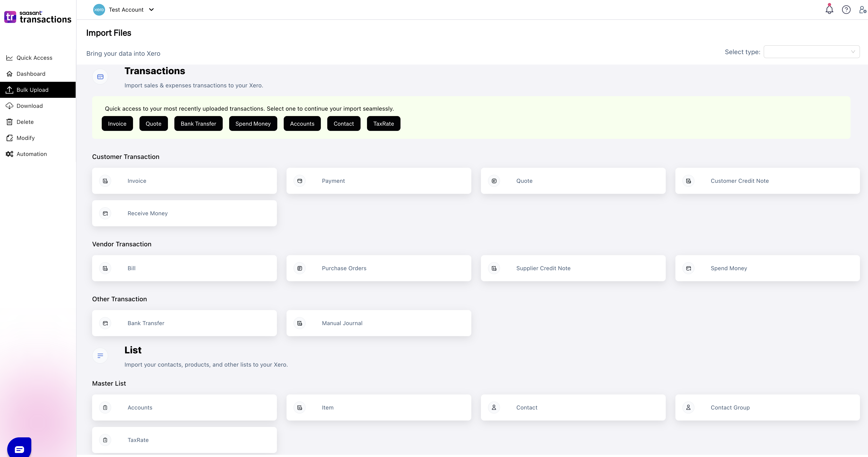This screenshot has width=868, height=457.
Task: Click the Quick Access chart icon
Action: coord(9,58)
